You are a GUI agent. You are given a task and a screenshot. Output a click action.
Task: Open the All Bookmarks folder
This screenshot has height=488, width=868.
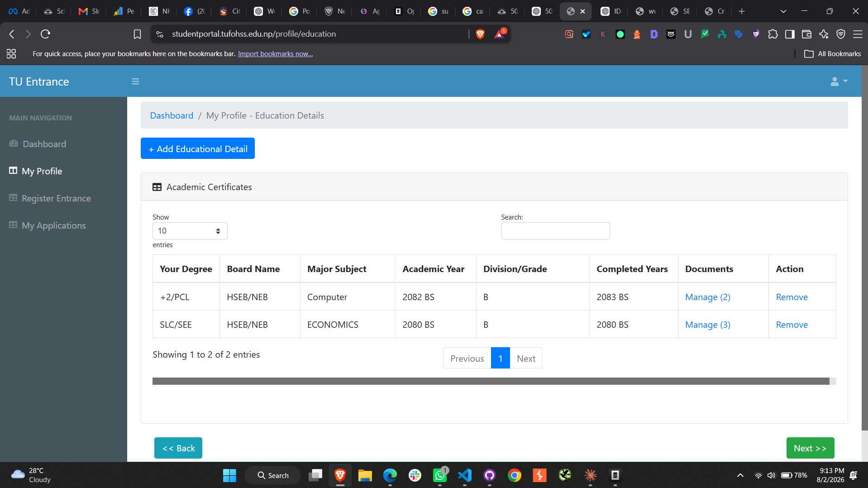pos(833,54)
